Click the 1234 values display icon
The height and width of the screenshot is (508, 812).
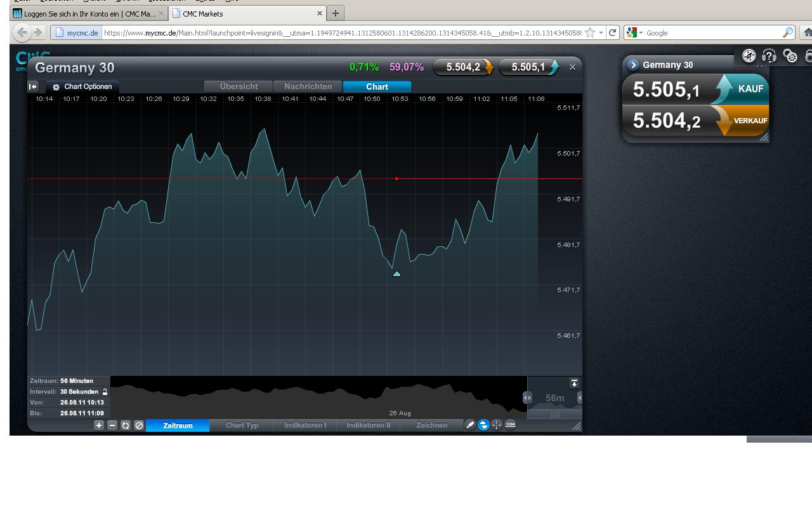coord(510,425)
